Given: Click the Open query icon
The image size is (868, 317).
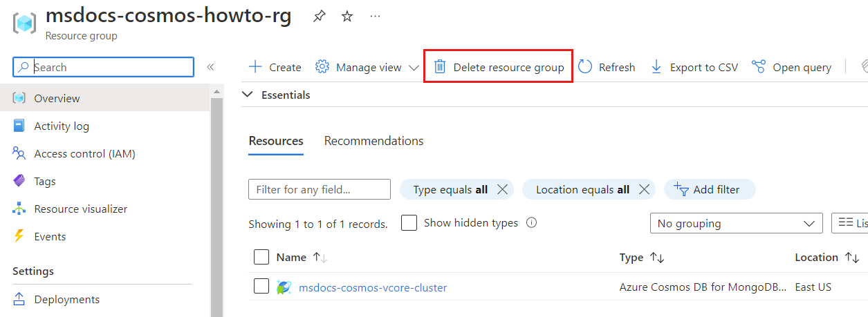Looking at the screenshot, I should point(759,67).
